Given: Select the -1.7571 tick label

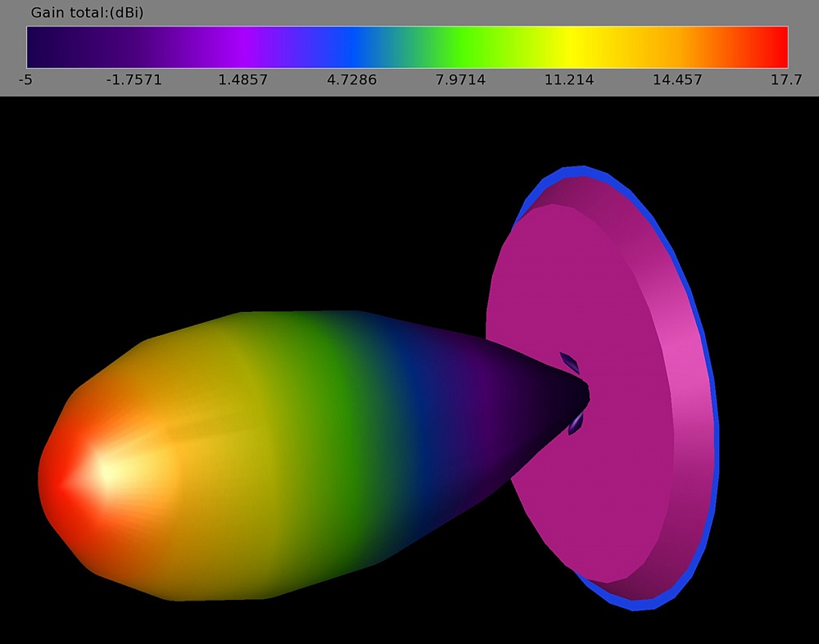Looking at the screenshot, I should tap(134, 80).
